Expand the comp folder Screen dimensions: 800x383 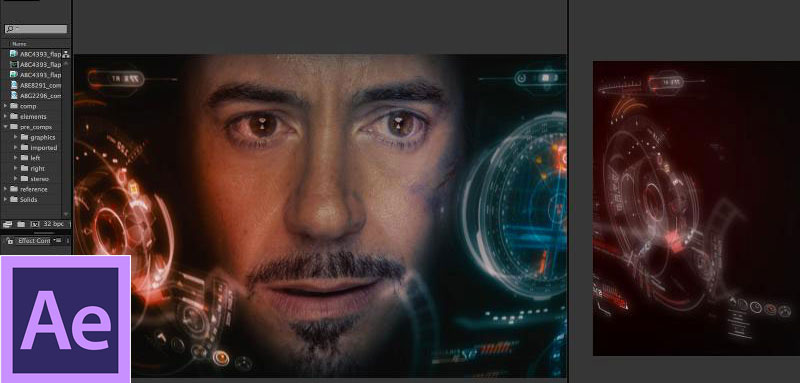tap(6, 106)
